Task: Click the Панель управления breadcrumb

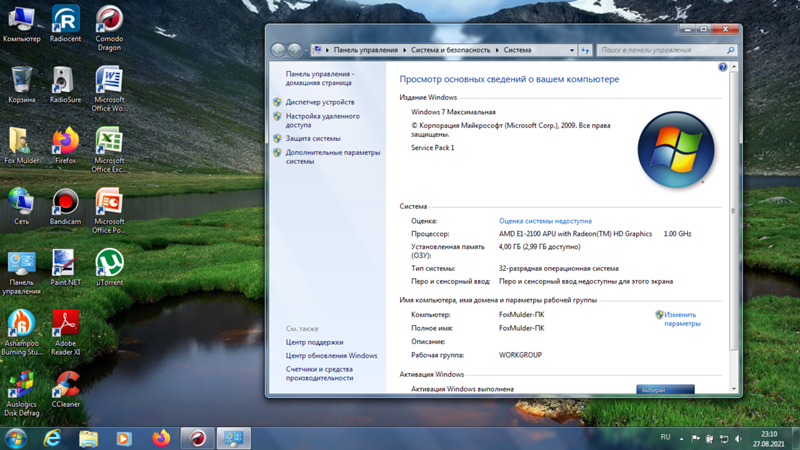Action: [x=365, y=50]
